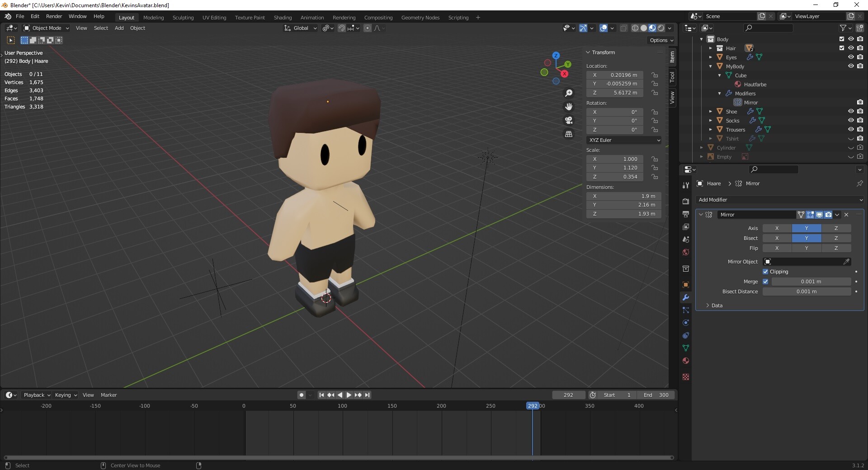Click the pan hand viewport icon
This screenshot has height=470, width=868.
click(x=569, y=107)
